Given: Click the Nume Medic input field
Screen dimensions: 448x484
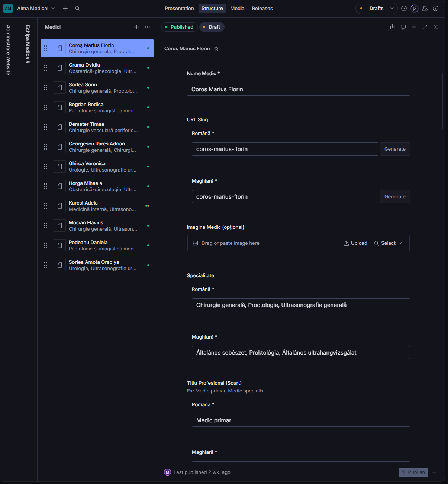Looking at the screenshot, I should pyautogui.click(x=298, y=89).
